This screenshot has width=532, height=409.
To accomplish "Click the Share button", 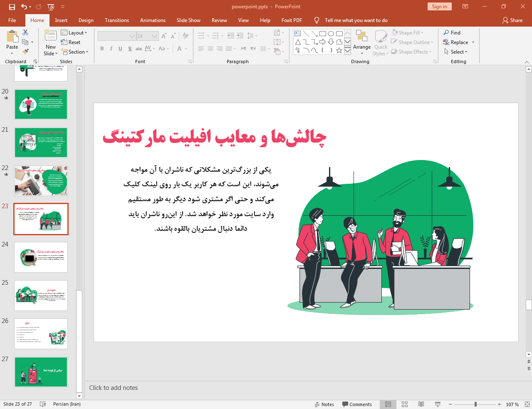I will [x=512, y=20].
